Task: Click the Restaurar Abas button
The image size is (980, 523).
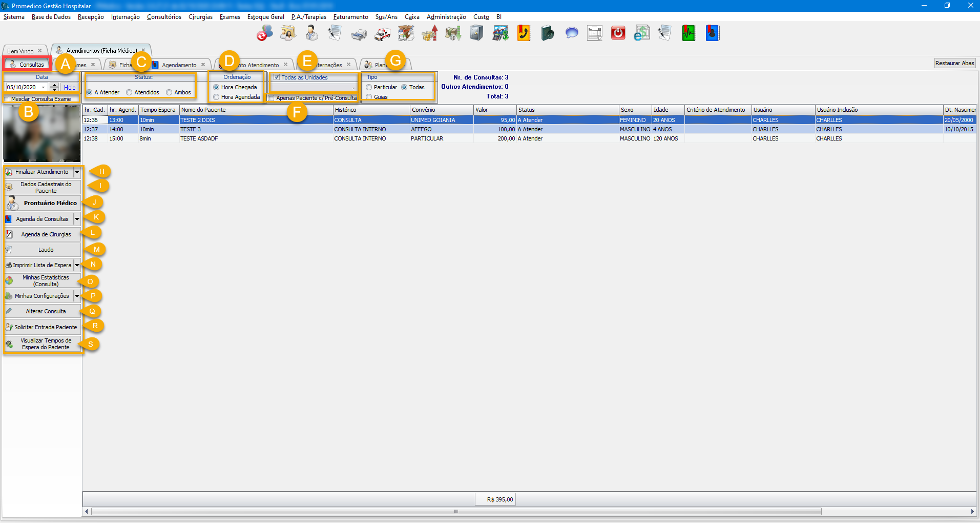Action: 954,63
